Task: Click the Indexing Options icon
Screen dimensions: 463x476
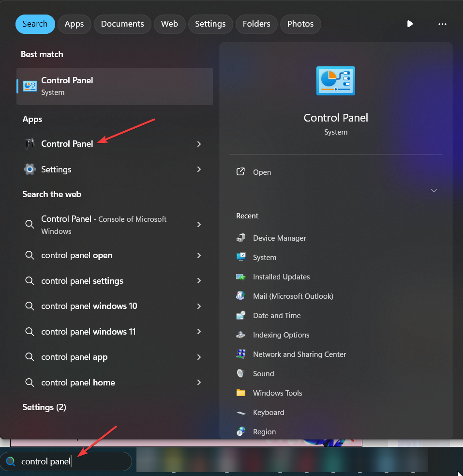Action: [x=241, y=335]
